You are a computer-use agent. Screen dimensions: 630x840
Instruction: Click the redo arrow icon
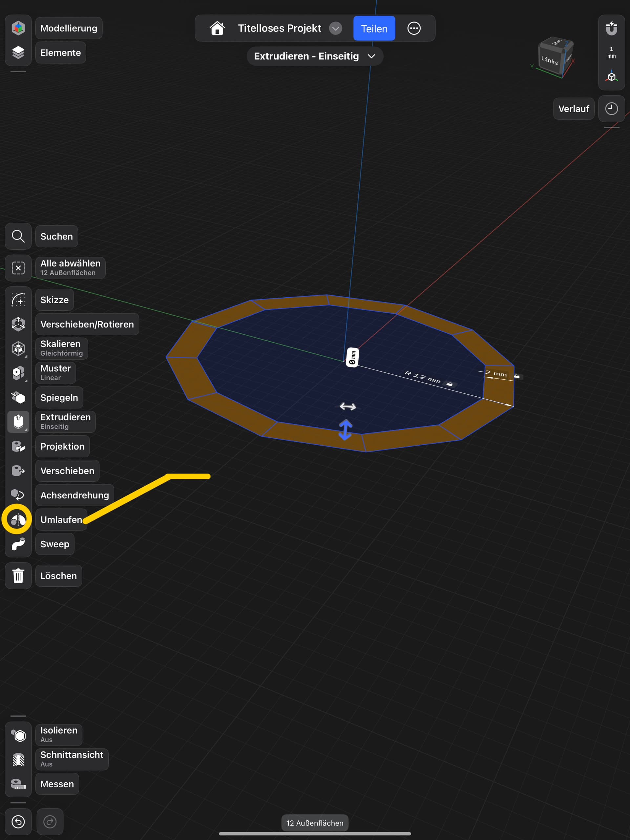pyautogui.click(x=50, y=822)
